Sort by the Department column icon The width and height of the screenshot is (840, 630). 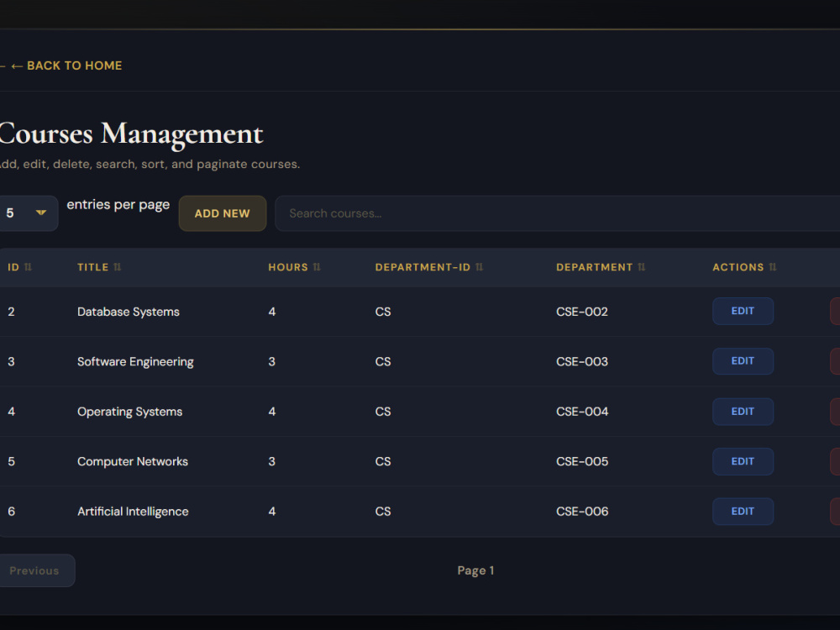[641, 267]
